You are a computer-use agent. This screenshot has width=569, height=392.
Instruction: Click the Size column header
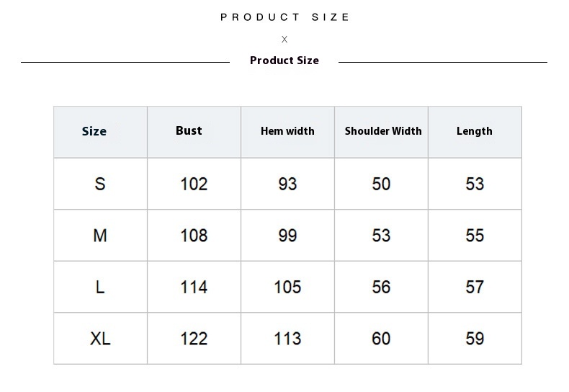pos(94,131)
